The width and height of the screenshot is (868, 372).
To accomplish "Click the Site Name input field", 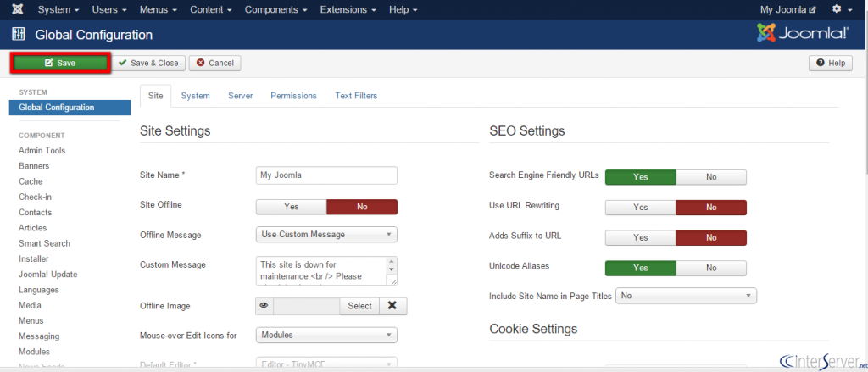I will click(x=326, y=175).
